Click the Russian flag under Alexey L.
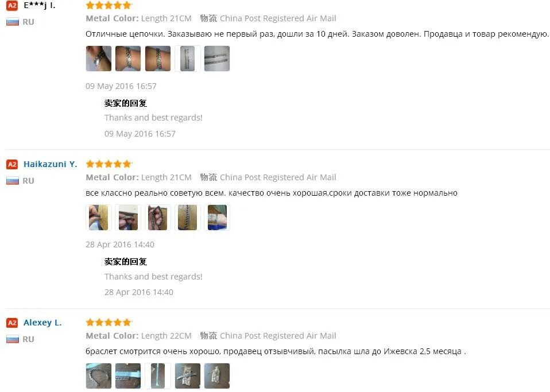Image resolution: width=550 pixels, height=392 pixels. (13, 339)
